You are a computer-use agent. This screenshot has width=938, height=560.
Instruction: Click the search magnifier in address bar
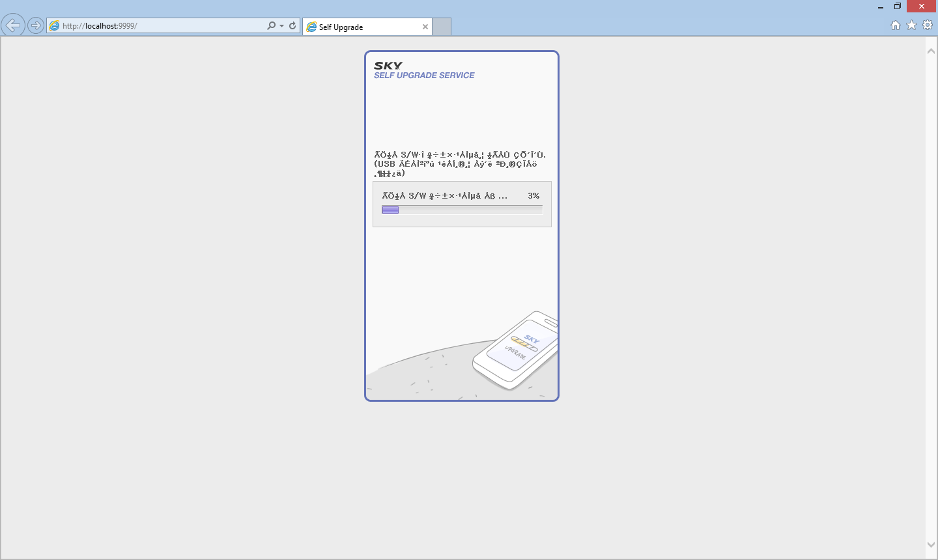[271, 26]
